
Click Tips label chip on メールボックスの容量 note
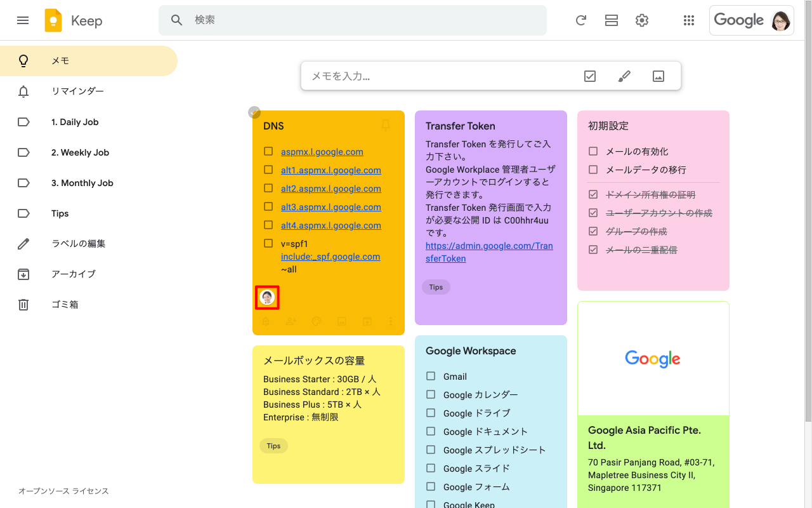(x=273, y=446)
